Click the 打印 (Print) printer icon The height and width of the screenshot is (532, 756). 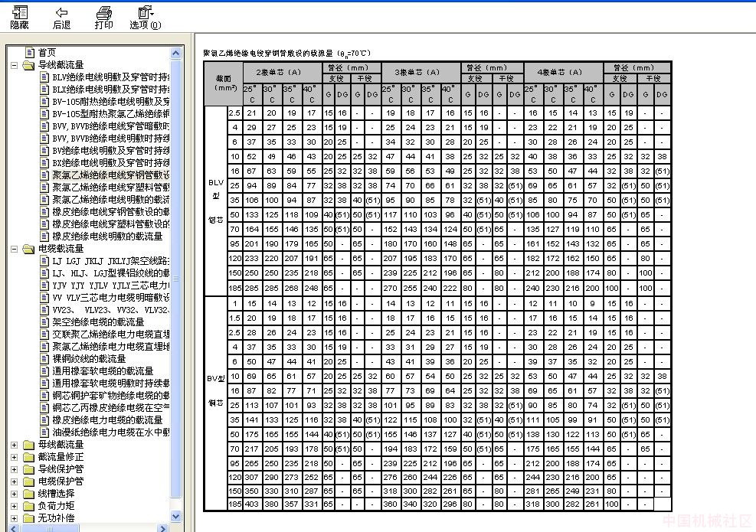[103, 12]
